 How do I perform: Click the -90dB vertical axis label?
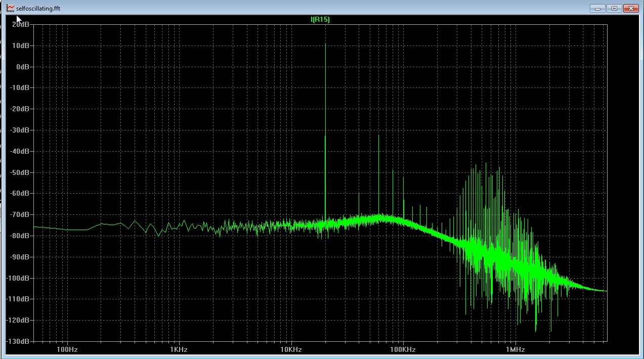pos(20,257)
